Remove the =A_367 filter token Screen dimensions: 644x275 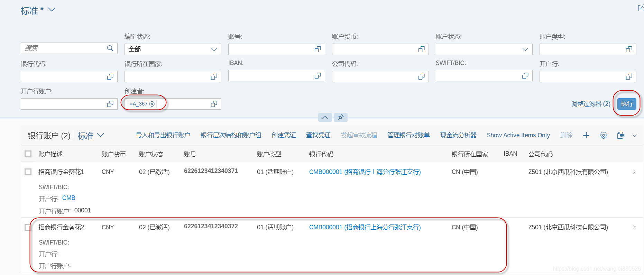point(152,104)
